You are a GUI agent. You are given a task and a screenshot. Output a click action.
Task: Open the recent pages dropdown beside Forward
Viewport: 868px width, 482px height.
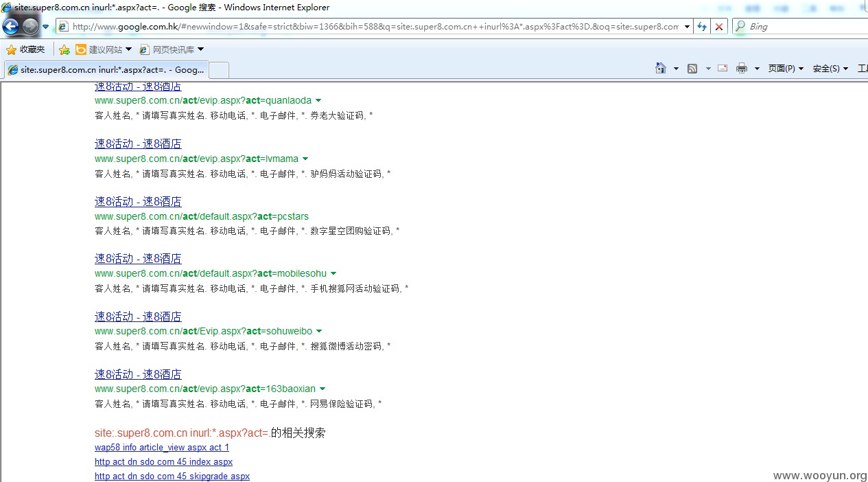(x=46, y=27)
